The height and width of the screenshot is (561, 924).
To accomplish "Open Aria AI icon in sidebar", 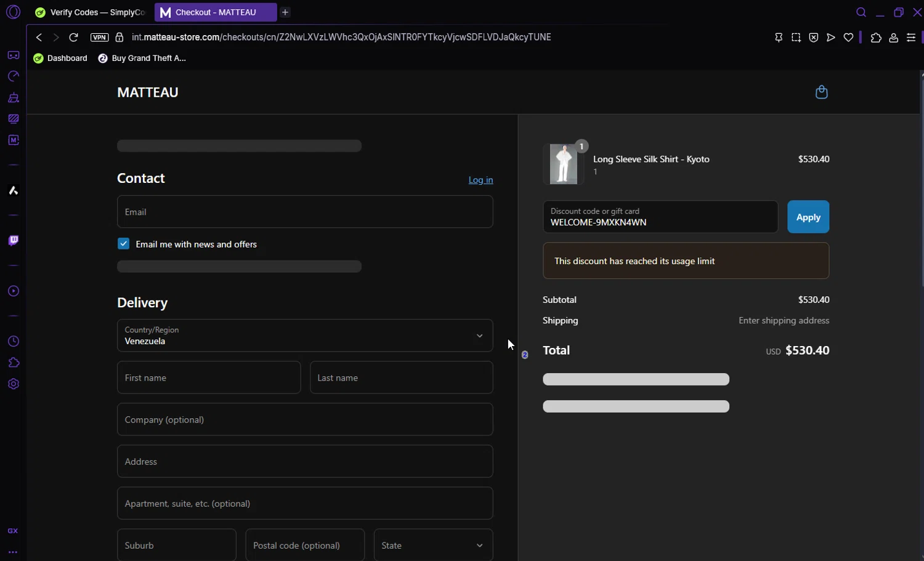I will click(x=13, y=191).
